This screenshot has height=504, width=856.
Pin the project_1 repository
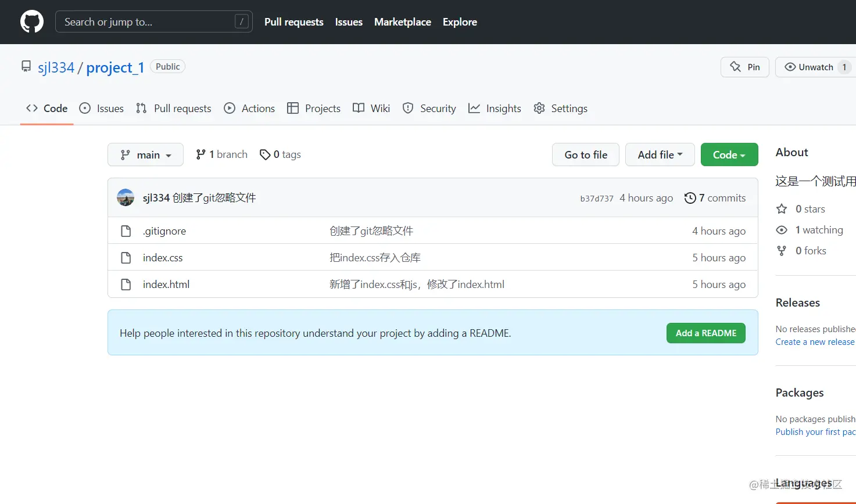tap(745, 67)
